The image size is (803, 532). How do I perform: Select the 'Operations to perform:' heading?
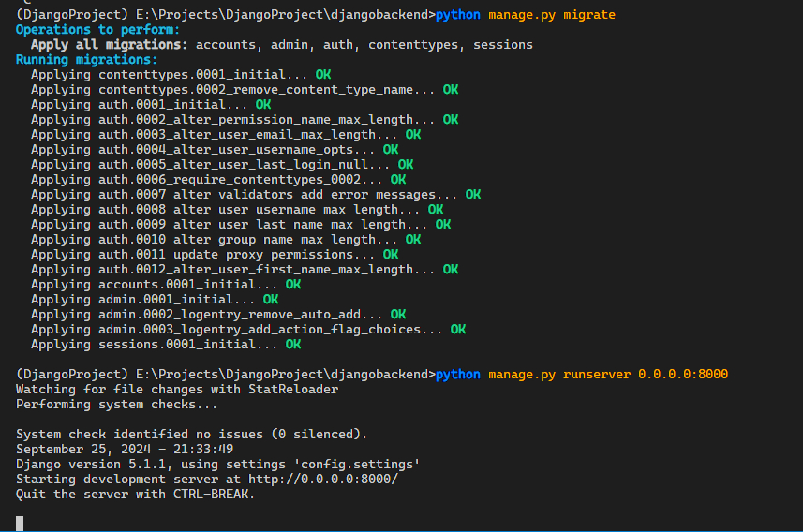pos(90,30)
